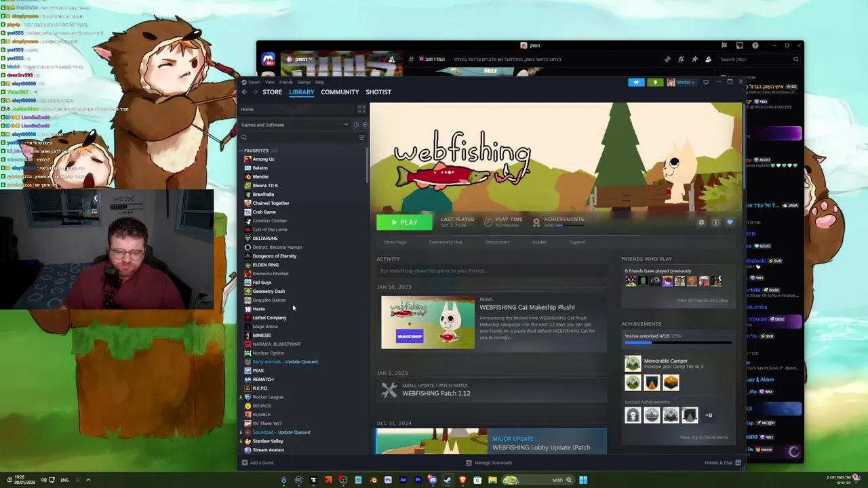Open Windows Start button in taskbar

pos(583,480)
